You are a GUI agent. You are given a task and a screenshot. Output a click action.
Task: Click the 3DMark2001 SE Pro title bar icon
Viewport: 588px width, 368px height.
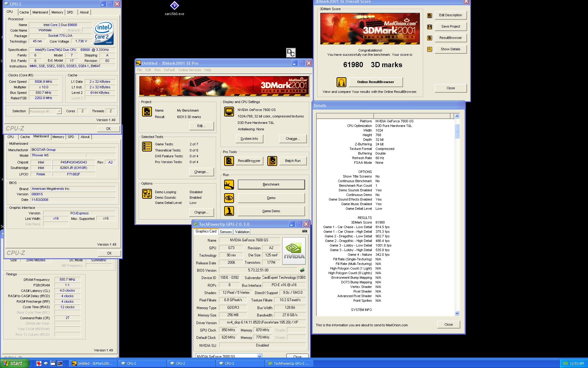pos(138,63)
